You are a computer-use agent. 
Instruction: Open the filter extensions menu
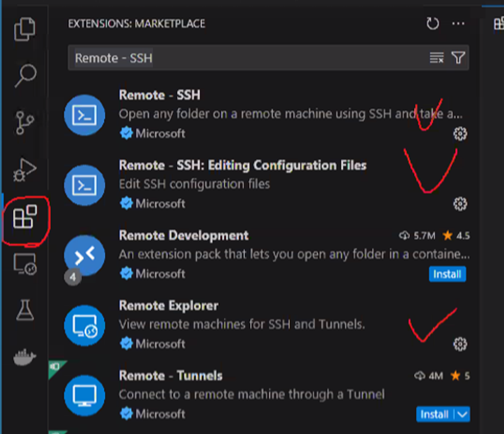(x=458, y=58)
